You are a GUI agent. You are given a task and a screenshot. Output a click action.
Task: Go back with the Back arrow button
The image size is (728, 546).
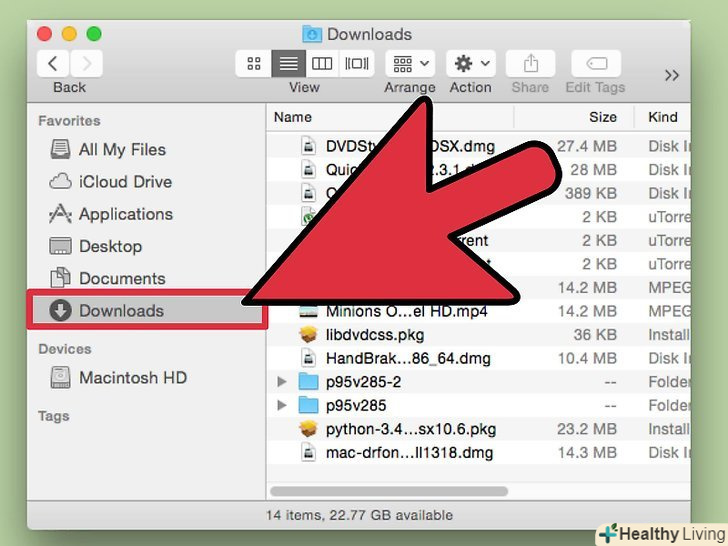53,63
